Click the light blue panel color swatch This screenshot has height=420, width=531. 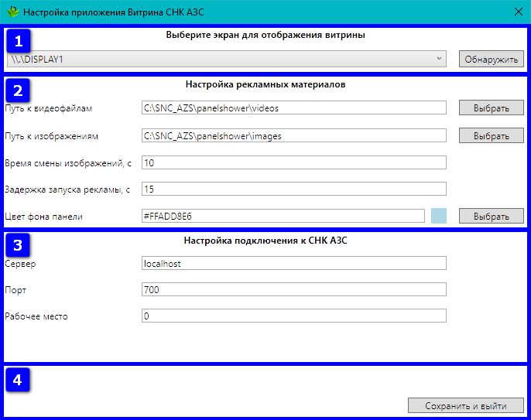(439, 216)
